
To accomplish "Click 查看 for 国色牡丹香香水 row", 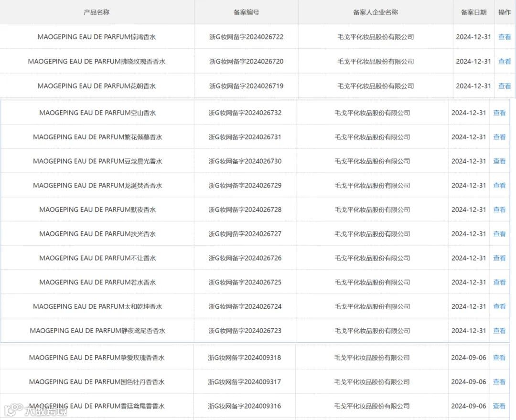I will pos(499,382).
